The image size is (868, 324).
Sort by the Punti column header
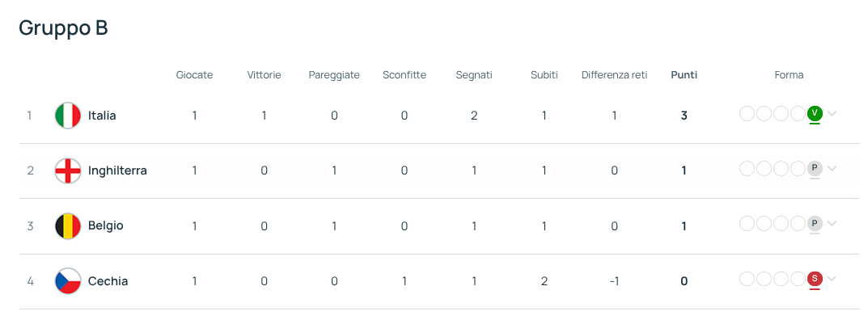684,75
